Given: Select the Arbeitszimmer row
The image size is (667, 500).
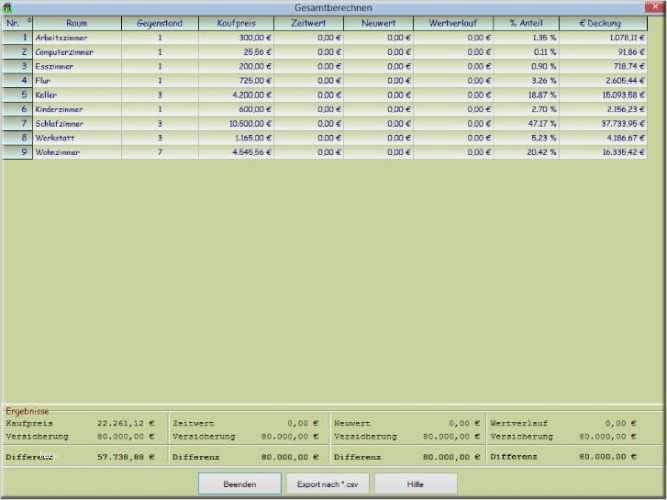Looking at the screenshot, I should [x=325, y=37].
